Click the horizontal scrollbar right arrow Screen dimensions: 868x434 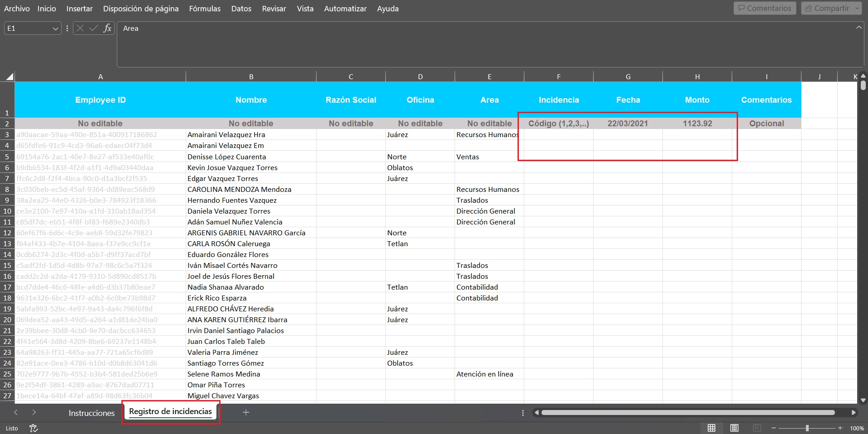pos(854,412)
